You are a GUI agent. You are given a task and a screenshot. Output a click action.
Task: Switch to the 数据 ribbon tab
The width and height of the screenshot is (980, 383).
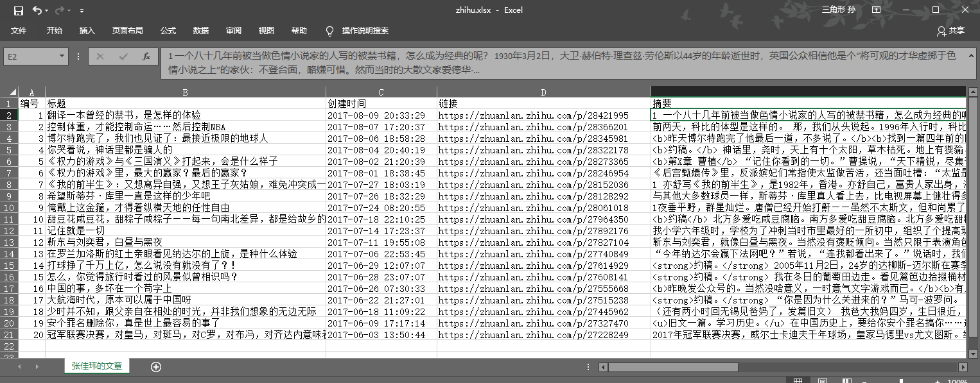click(201, 31)
